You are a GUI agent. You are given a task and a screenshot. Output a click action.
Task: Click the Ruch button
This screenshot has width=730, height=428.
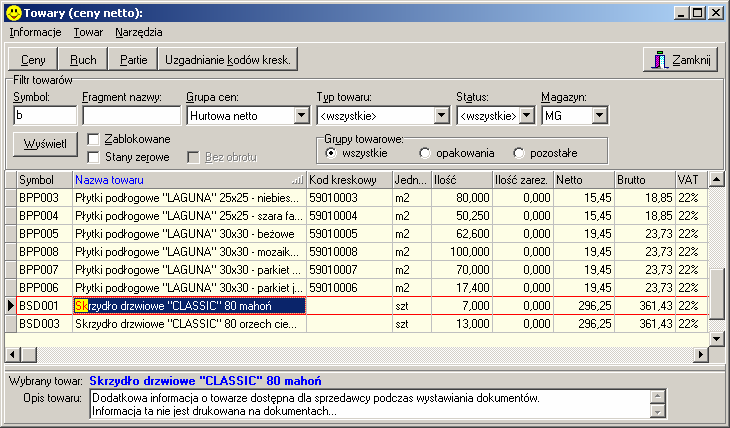click(83, 60)
